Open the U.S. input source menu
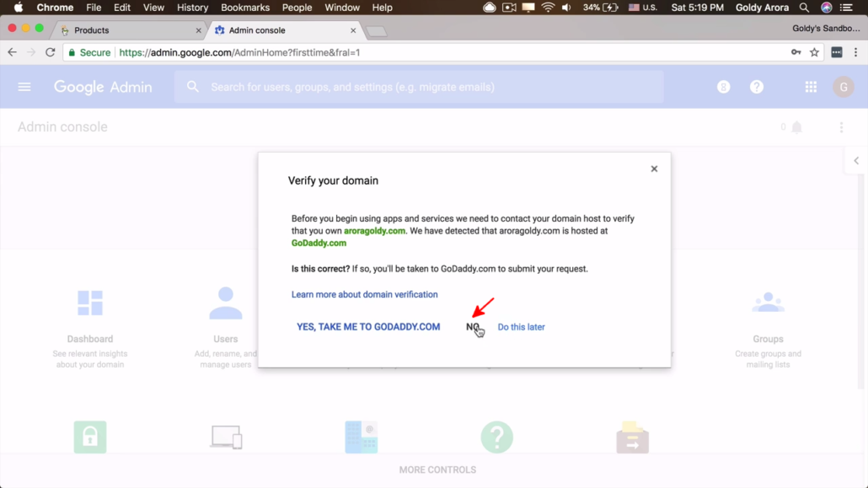The height and width of the screenshot is (488, 868). click(643, 8)
